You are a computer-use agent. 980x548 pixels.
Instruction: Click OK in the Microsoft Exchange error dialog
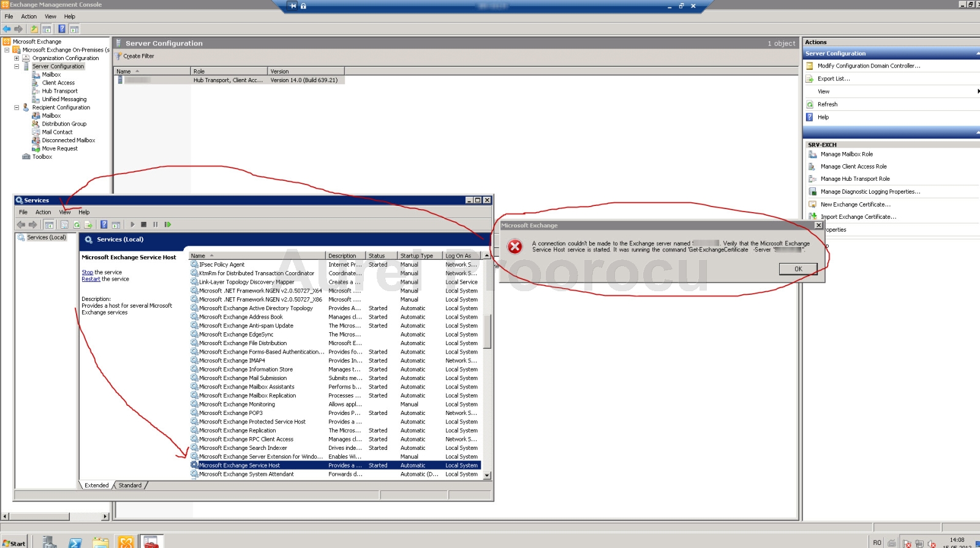798,269
